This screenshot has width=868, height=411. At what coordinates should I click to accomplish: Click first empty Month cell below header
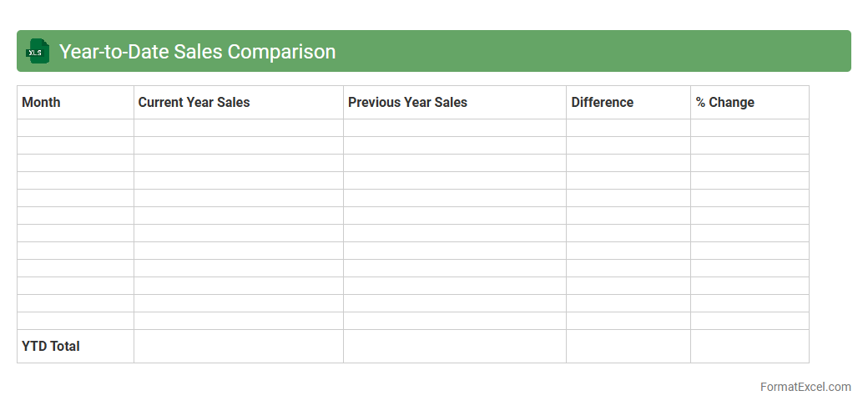click(x=75, y=128)
